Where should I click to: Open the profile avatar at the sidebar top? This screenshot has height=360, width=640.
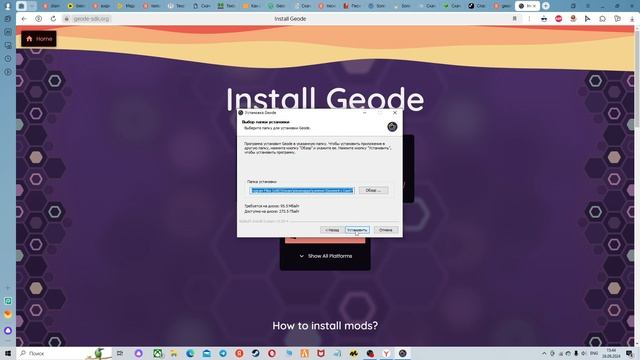[7, 6]
